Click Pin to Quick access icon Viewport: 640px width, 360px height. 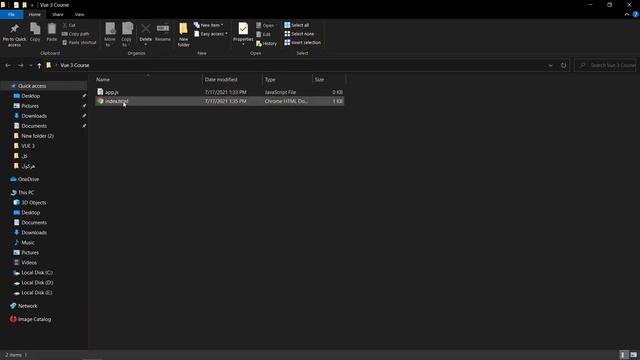14,34
